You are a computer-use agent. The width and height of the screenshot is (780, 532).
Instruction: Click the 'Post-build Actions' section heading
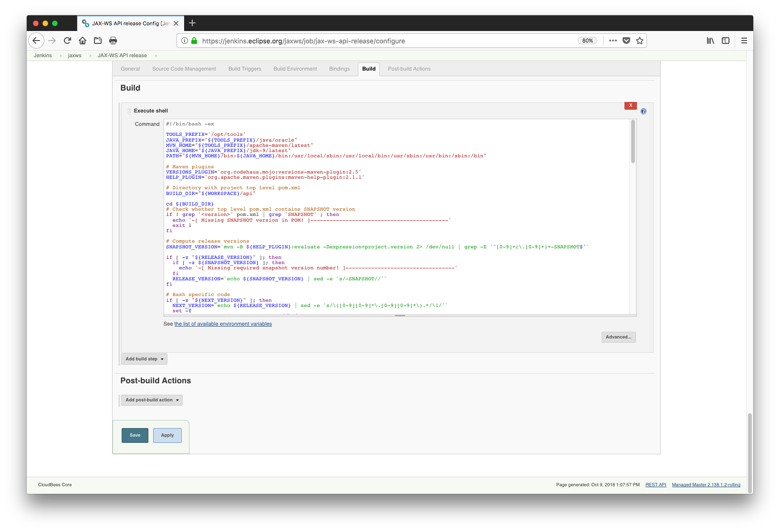[x=156, y=381]
